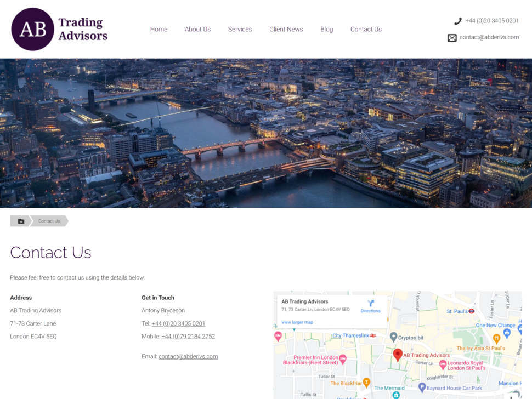Click the envelope email icon in header
This screenshot has height=399, width=532.
pos(452,38)
